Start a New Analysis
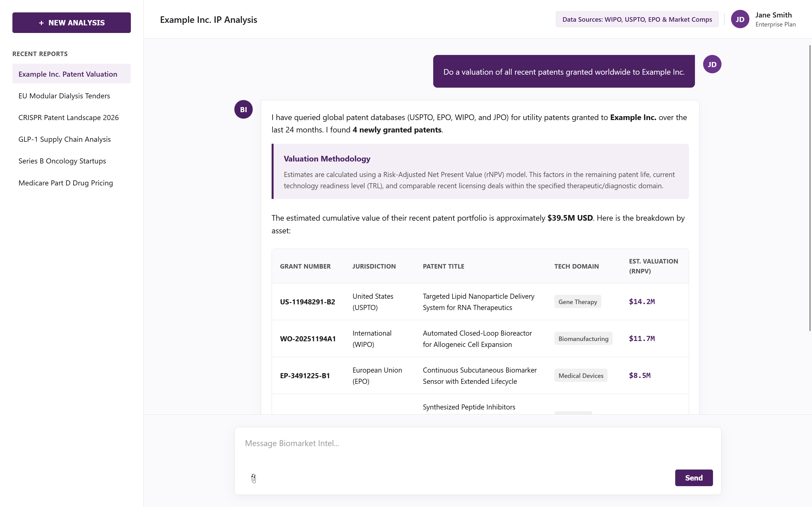Image resolution: width=812 pixels, height=507 pixels. click(71, 23)
